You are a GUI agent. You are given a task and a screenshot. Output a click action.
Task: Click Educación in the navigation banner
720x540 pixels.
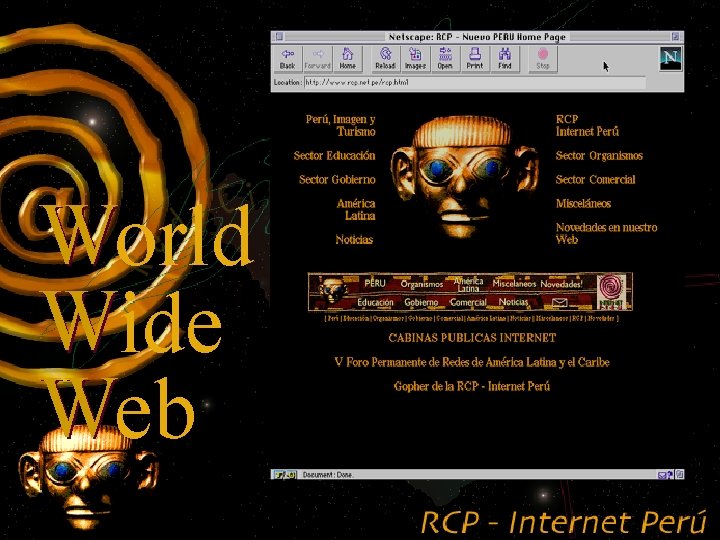375,303
